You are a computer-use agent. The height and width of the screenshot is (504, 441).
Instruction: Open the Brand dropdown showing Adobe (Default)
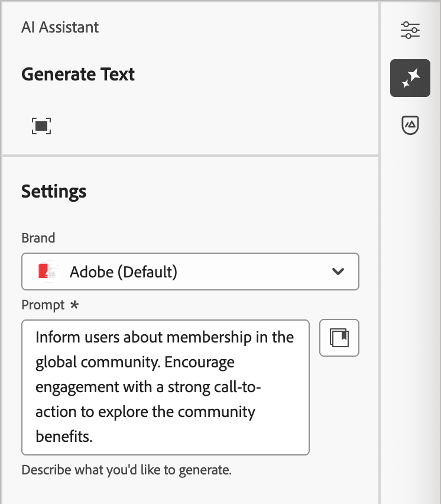(190, 272)
